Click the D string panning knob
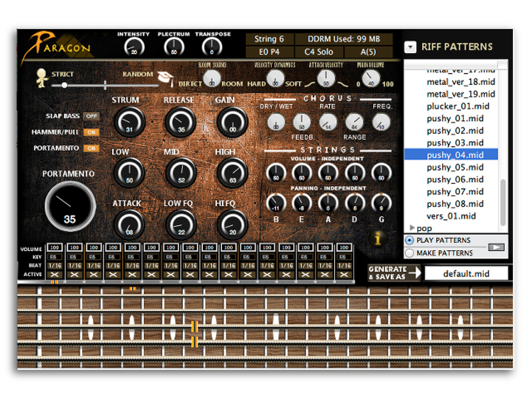532x399 pixels. (x=355, y=203)
